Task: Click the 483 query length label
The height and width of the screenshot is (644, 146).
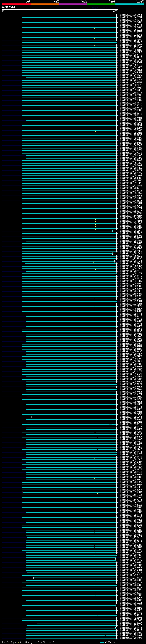Action: (115, 11)
